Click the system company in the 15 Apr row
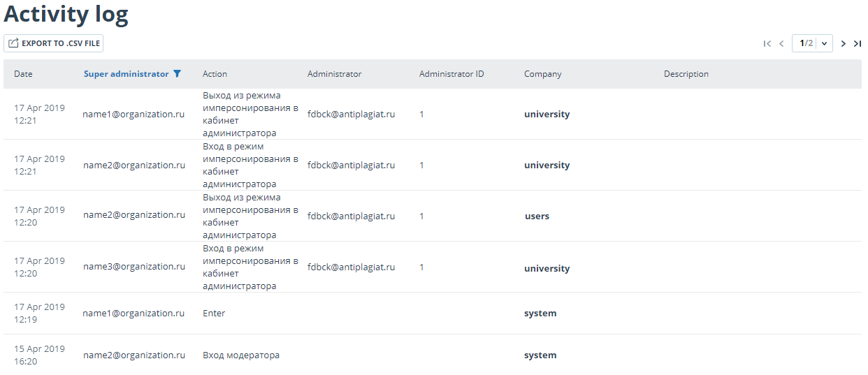Image resolution: width=868 pixels, height=375 pixels. tap(540, 355)
